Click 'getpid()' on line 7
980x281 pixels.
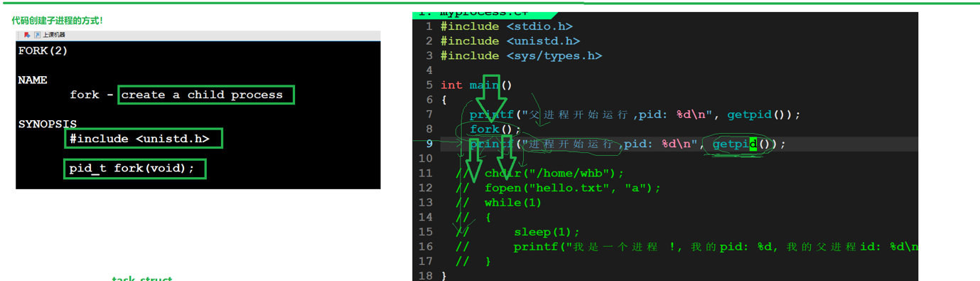[x=756, y=115]
